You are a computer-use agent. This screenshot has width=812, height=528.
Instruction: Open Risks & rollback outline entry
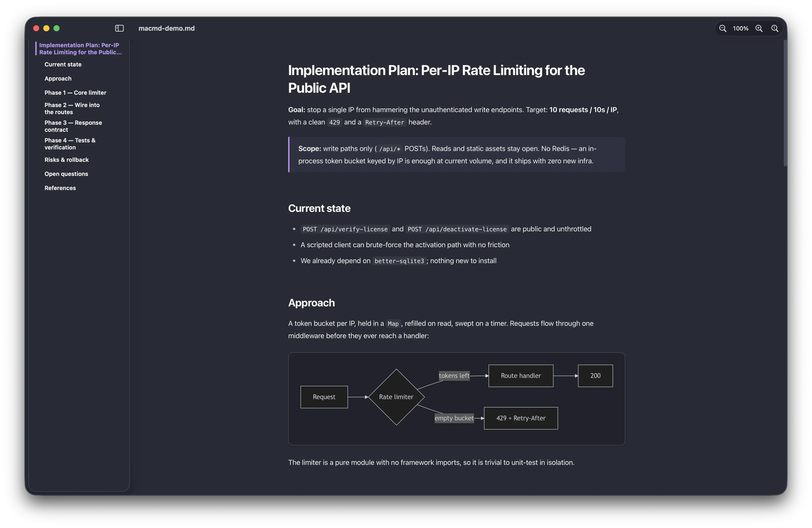[67, 160]
